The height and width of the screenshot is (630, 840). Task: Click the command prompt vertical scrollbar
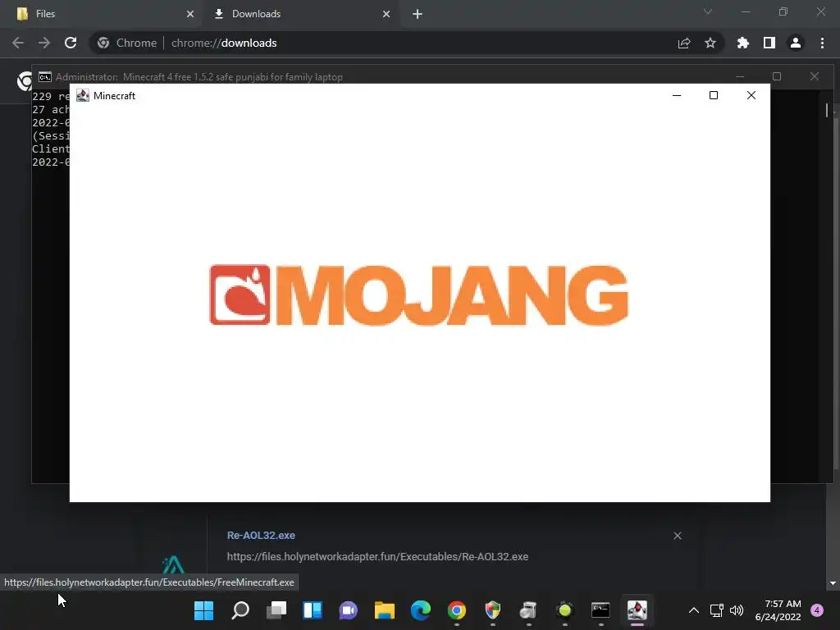[827, 111]
